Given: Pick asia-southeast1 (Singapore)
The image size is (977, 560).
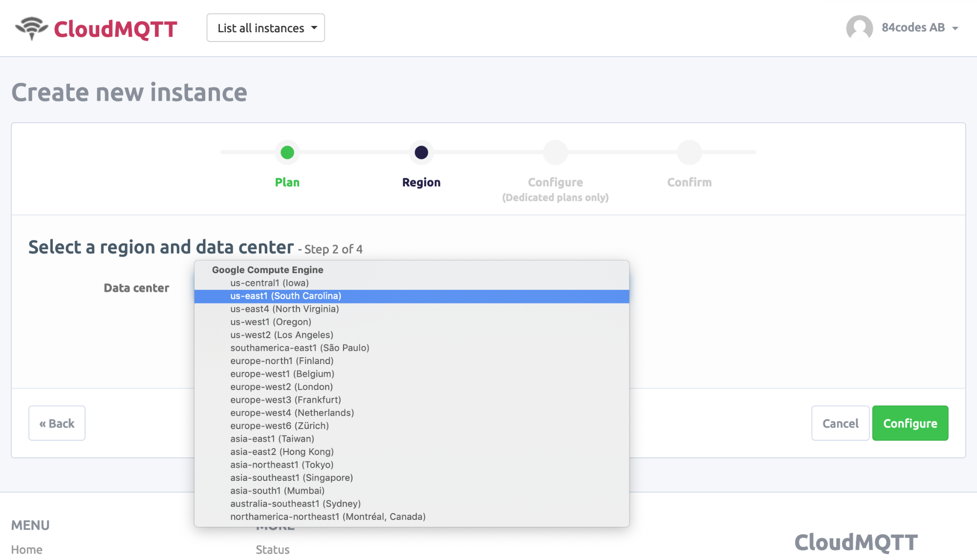Looking at the screenshot, I should coord(412,477).
